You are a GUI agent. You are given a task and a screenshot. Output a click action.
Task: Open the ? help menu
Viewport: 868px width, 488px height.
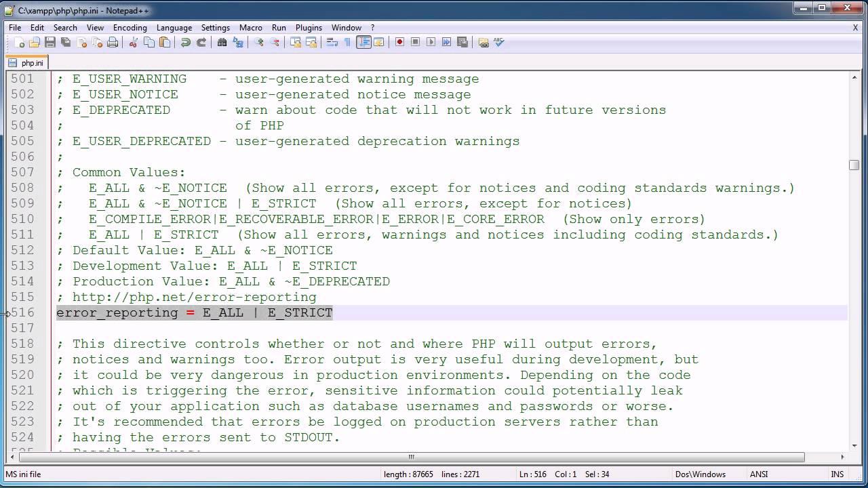pos(372,28)
